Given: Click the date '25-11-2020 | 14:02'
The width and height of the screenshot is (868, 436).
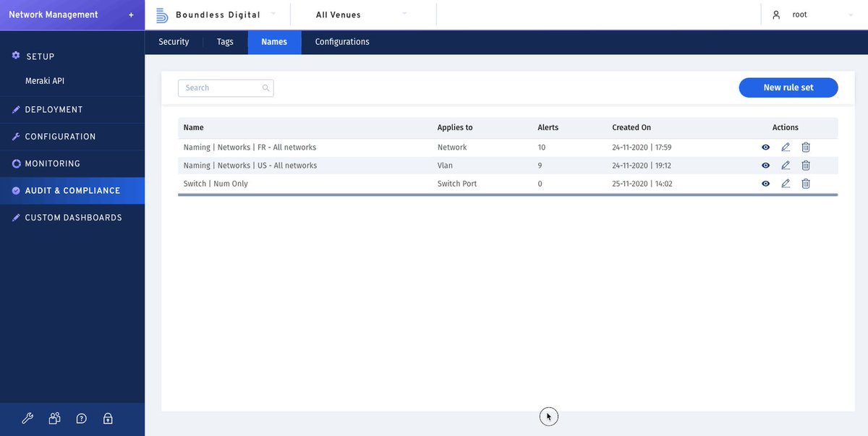Looking at the screenshot, I should (x=642, y=184).
